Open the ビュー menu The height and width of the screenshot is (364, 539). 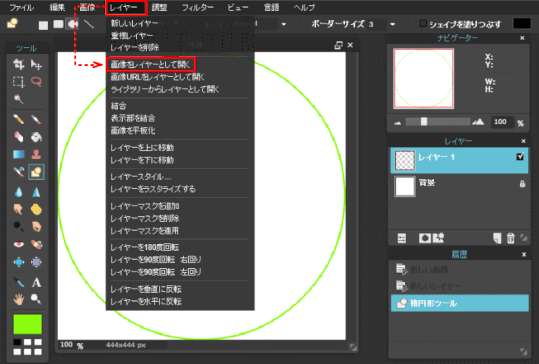click(x=238, y=8)
